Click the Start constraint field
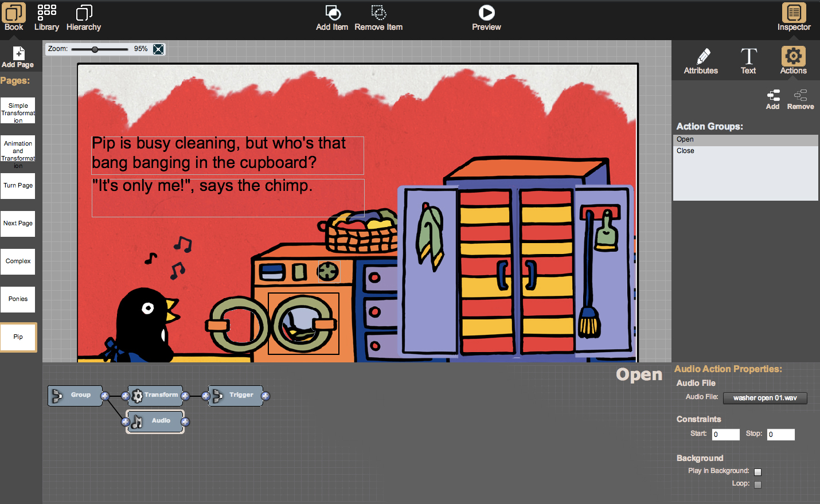Viewport: 820px width, 504px height. (725, 434)
